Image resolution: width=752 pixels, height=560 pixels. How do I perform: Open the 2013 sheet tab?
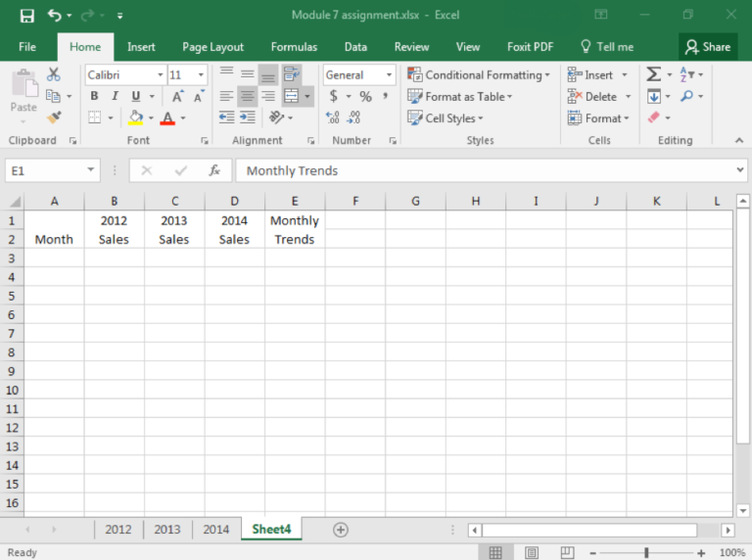point(167,530)
